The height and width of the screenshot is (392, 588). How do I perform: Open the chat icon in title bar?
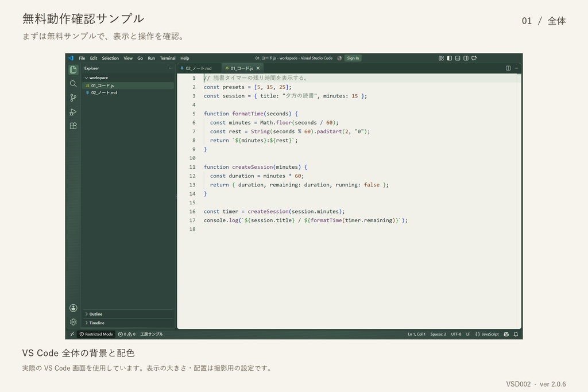pyautogui.click(x=474, y=58)
